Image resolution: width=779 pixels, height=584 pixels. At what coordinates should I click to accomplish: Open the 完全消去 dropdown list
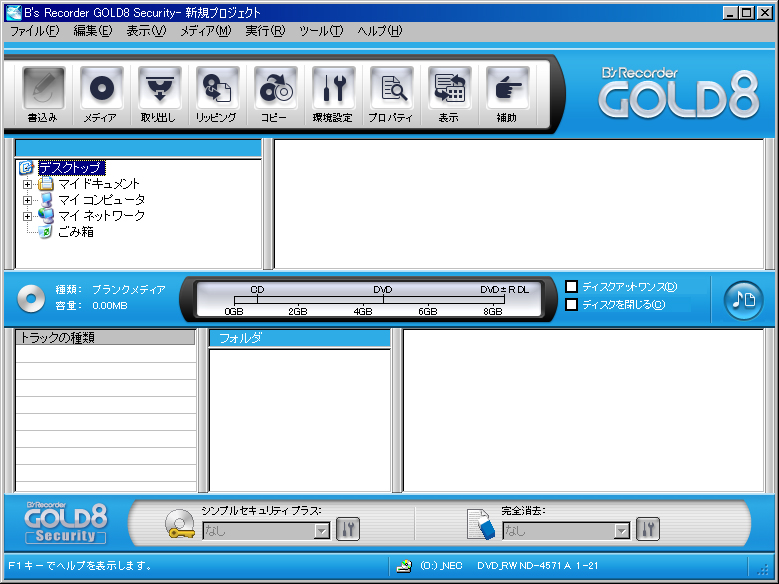click(x=621, y=531)
